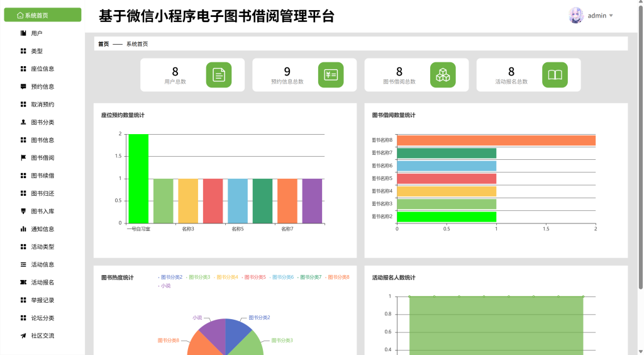The height and width of the screenshot is (355, 644).
Task: Click the cubes icon on 图书借阅总数 card
Action: click(443, 75)
